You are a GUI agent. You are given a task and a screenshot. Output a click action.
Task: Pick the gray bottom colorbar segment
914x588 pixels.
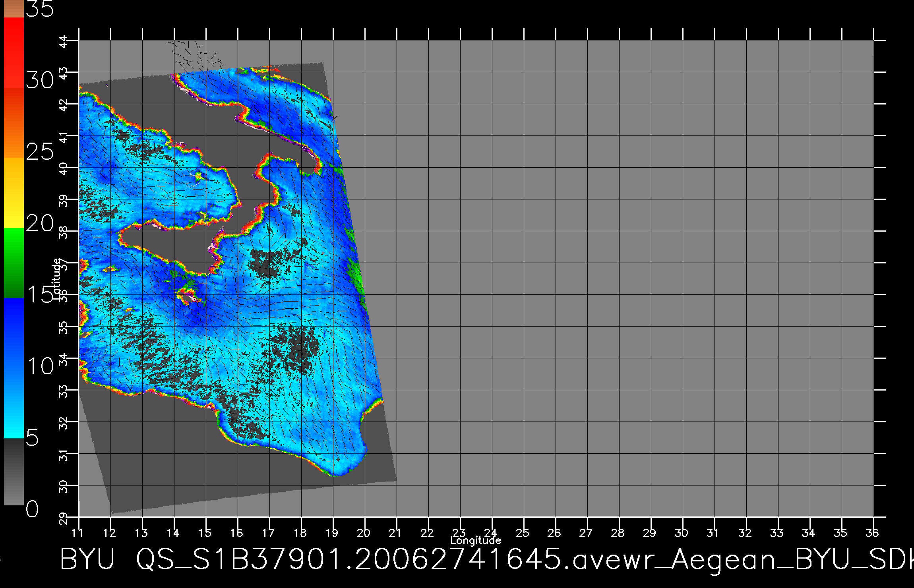(14, 472)
